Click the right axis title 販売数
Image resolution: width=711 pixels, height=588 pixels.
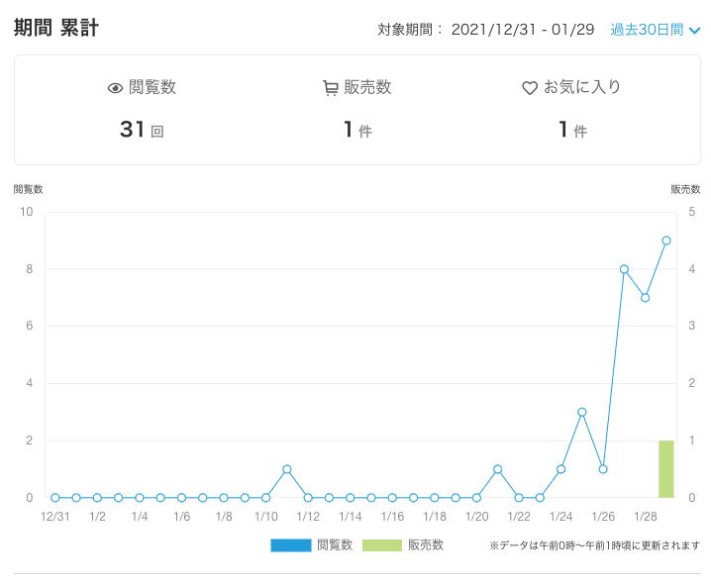[685, 189]
